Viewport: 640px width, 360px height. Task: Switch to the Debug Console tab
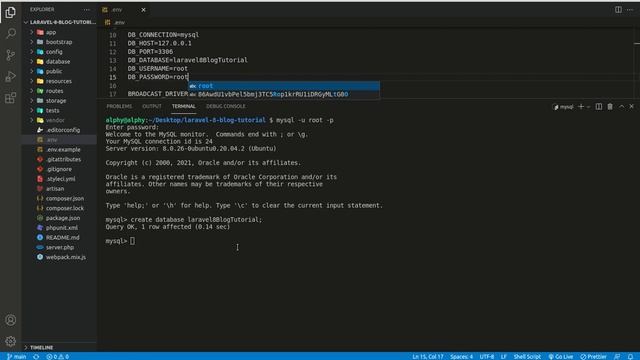pyautogui.click(x=226, y=106)
